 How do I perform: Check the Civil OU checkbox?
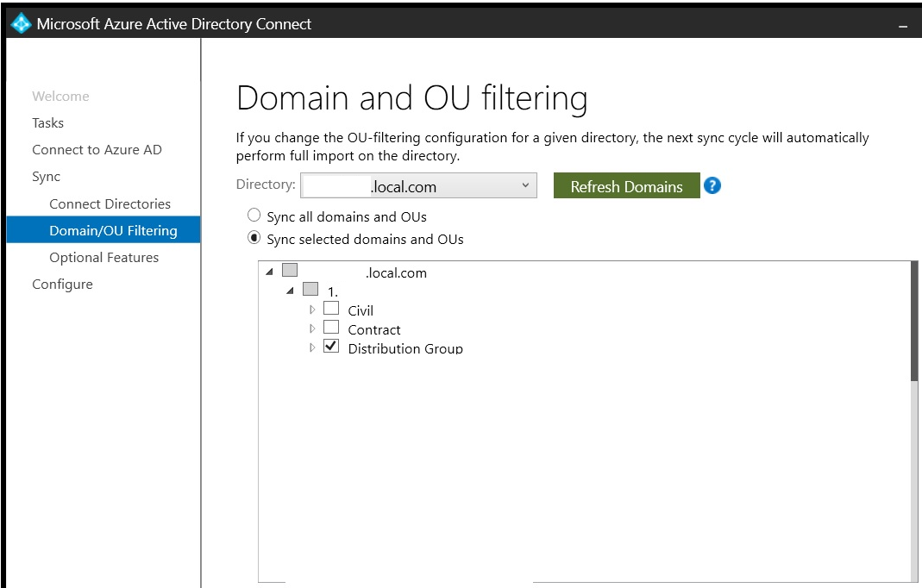pyautogui.click(x=331, y=308)
